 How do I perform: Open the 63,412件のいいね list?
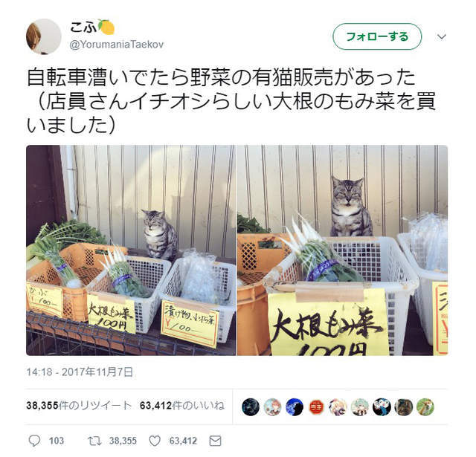(x=182, y=406)
